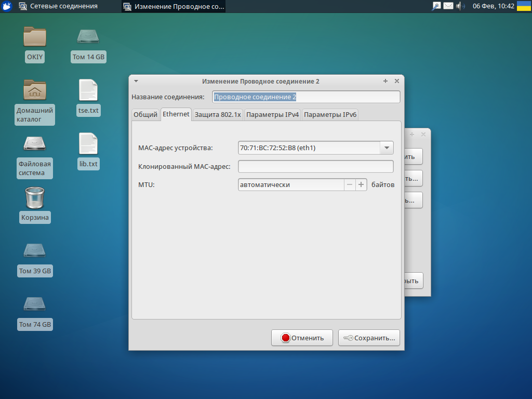Open the Xfce applications menu icon
This screenshot has height=399, width=532.
(x=7, y=6)
